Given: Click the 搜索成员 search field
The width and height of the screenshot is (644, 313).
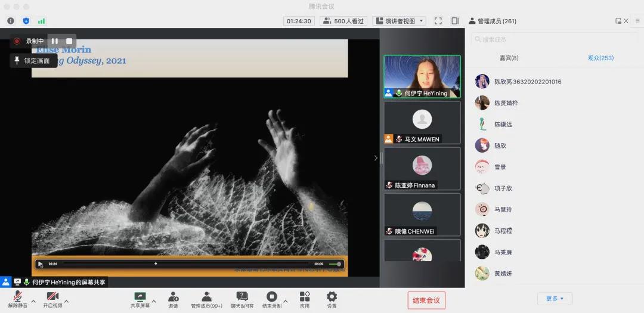Looking at the screenshot, I should (x=555, y=39).
